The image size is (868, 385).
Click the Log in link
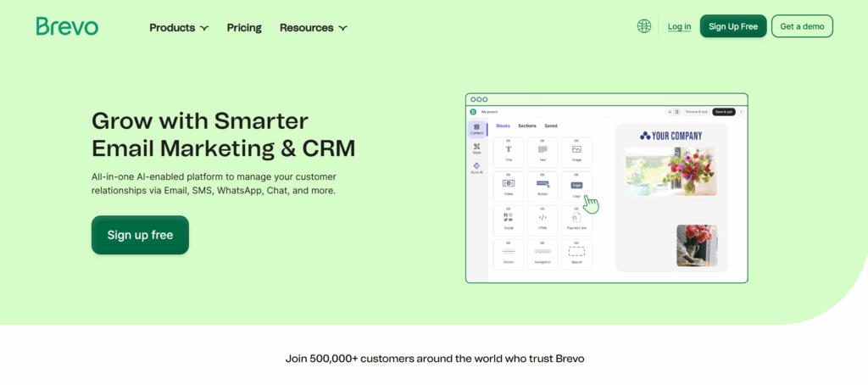[x=679, y=26]
